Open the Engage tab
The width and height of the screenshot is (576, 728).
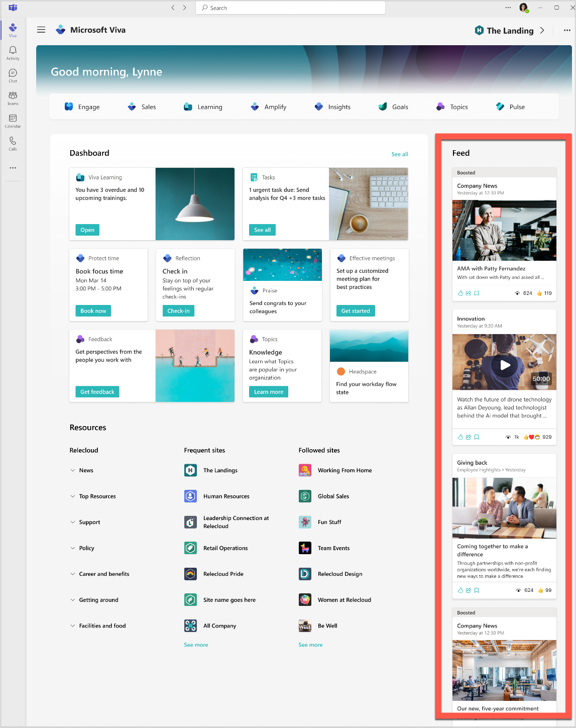point(82,107)
